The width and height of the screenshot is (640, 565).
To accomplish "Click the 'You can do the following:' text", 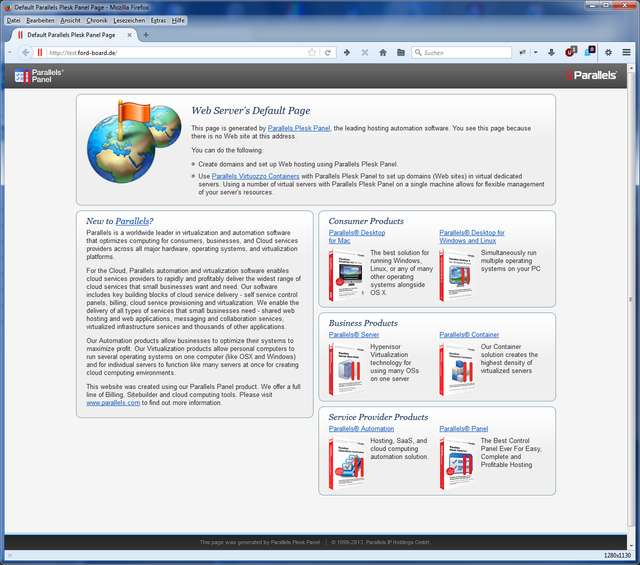I will [x=227, y=150].
